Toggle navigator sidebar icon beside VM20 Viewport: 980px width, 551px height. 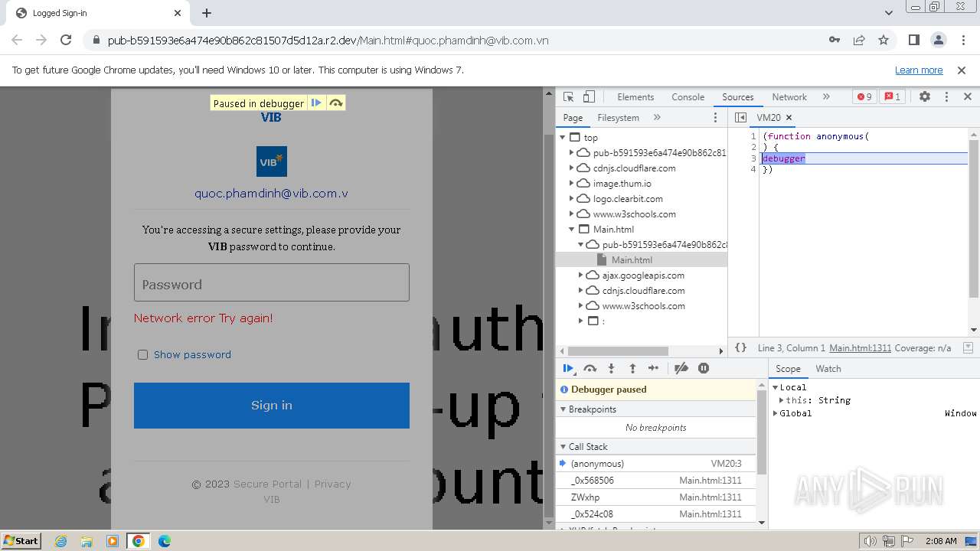pyautogui.click(x=740, y=117)
